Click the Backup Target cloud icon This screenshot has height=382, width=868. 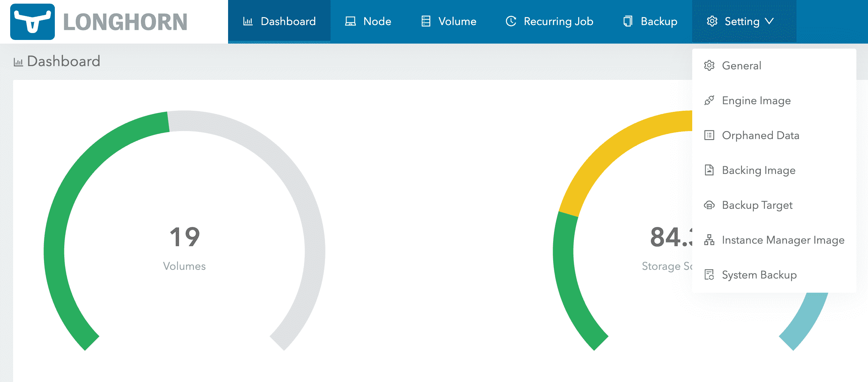(x=709, y=205)
